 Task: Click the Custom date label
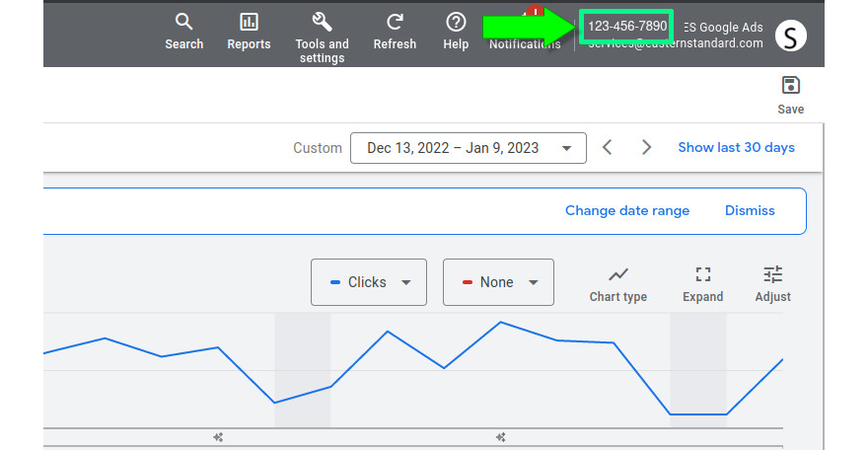tap(318, 148)
